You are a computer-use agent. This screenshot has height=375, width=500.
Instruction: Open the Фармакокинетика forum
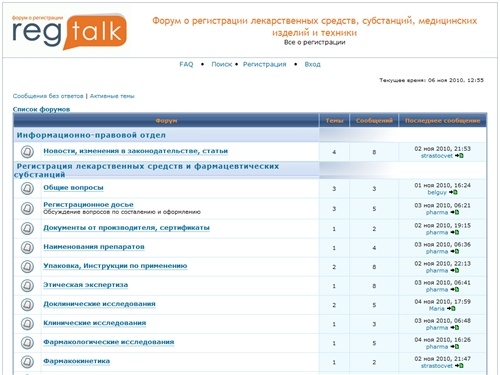[76, 361]
